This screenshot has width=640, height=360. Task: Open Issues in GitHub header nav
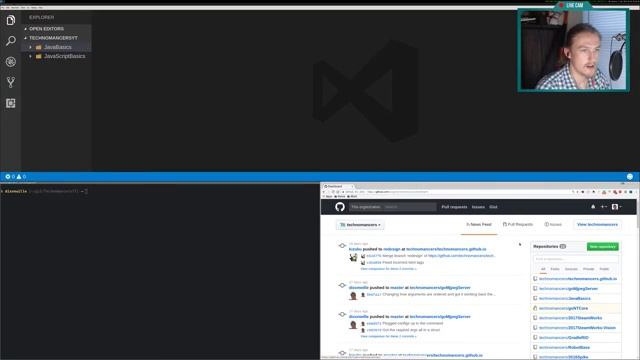click(x=478, y=207)
